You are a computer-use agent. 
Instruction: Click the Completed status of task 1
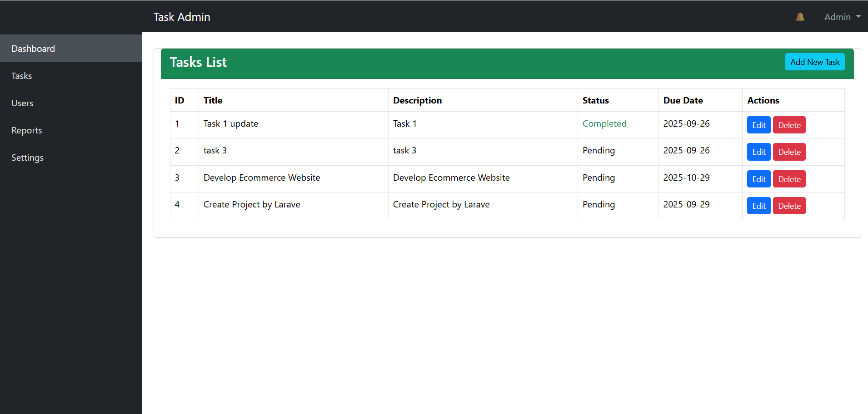604,123
